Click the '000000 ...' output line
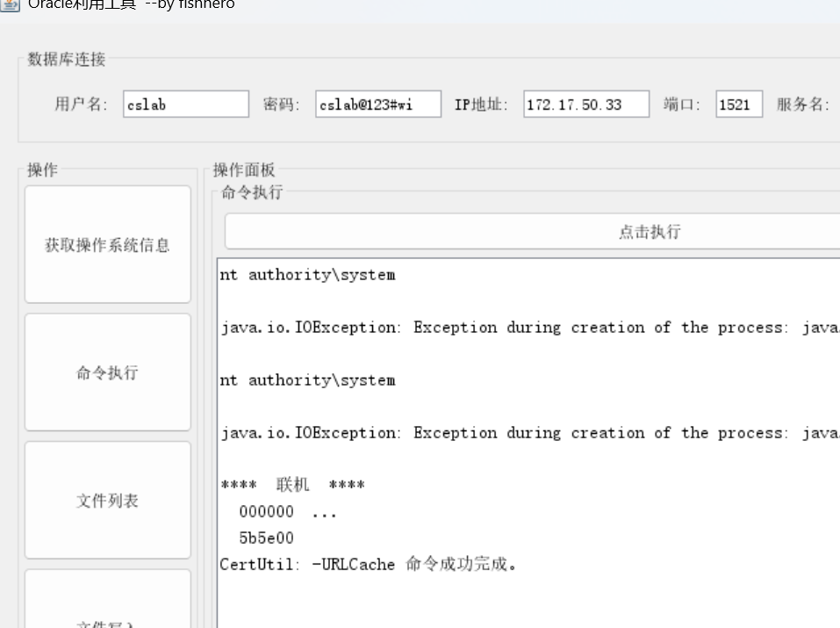Viewport: 840px width, 628px height. click(x=288, y=512)
